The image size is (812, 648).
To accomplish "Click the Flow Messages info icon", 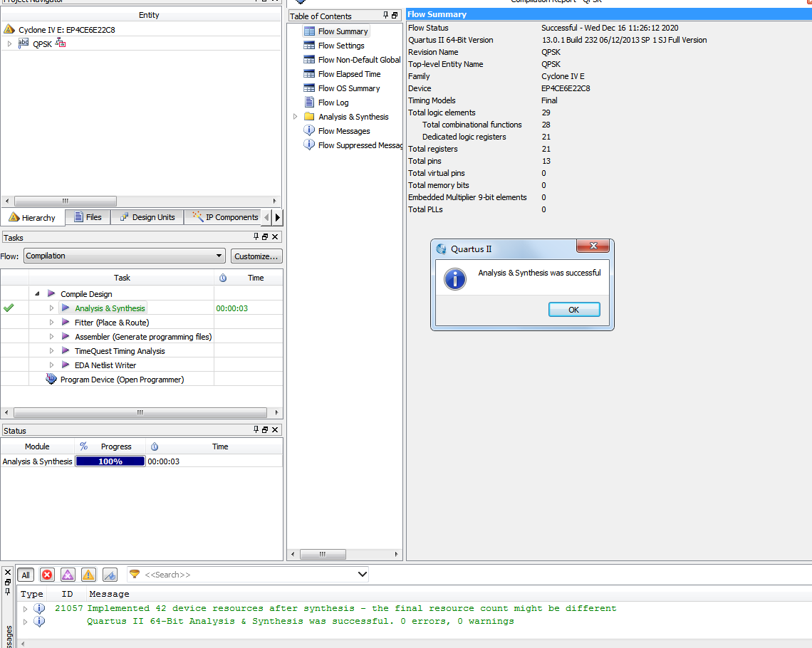I will click(x=309, y=131).
